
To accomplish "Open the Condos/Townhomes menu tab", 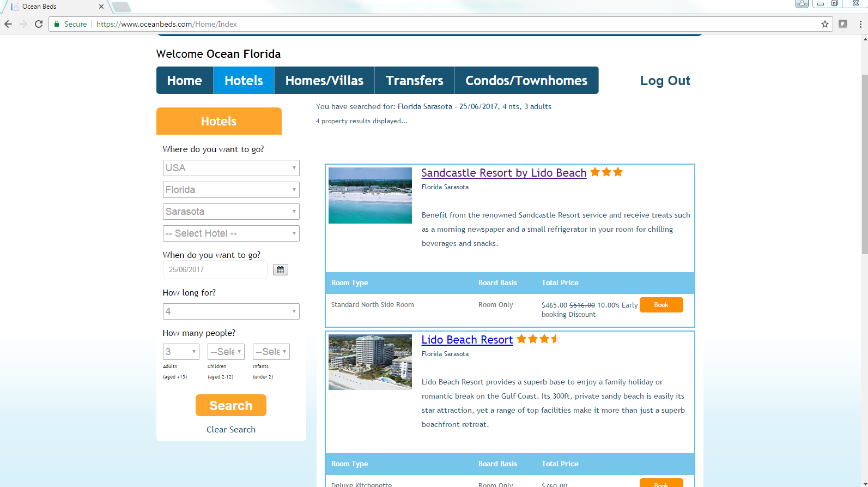I will point(526,80).
